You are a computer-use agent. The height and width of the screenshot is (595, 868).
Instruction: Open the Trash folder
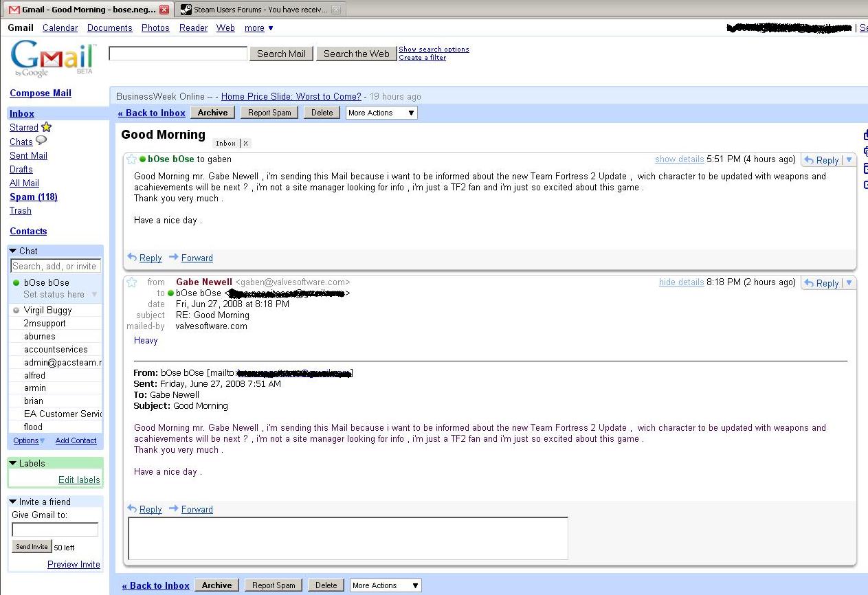point(21,210)
